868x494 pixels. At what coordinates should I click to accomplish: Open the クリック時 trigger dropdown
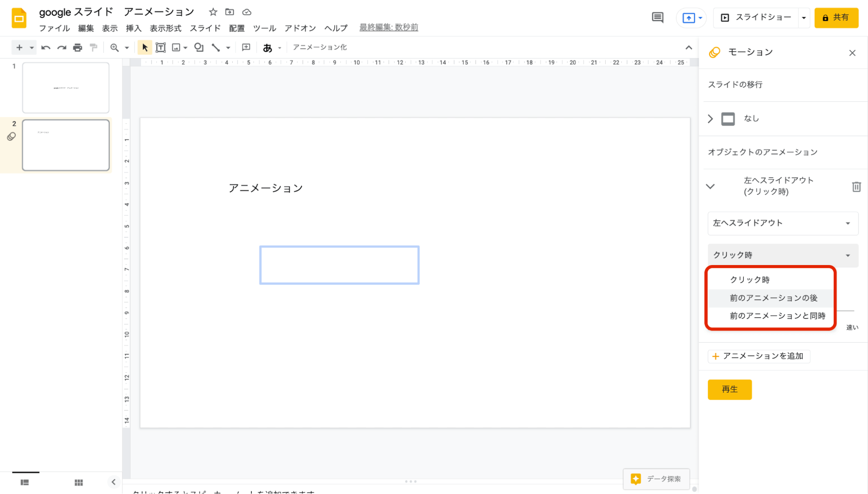coord(782,255)
